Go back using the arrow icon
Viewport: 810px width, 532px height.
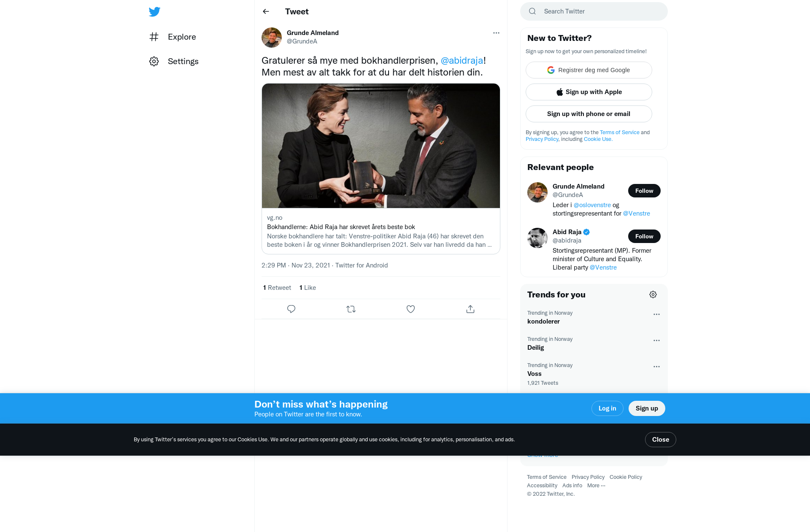coord(266,11)
